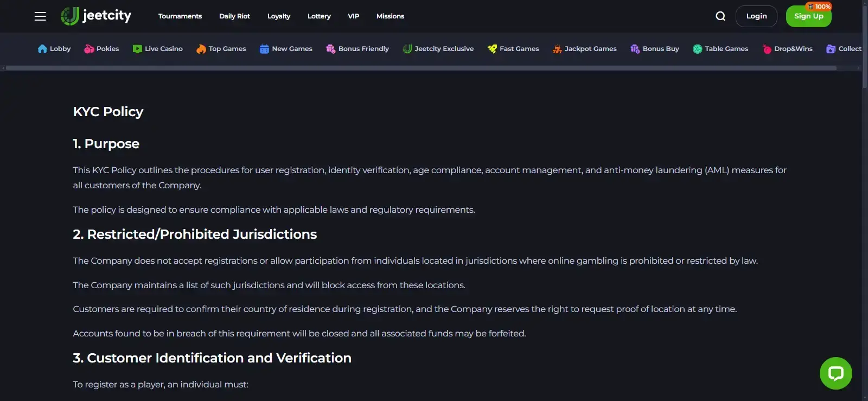Click the Pokies cherry icon
The image size is (868, 401).
point(89,49)
